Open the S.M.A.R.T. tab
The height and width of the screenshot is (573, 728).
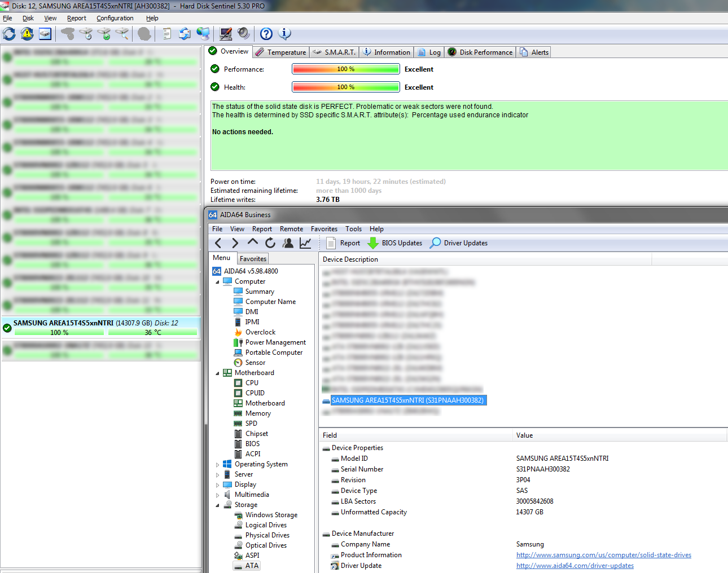pyautogui.click(x=334, y=52)
